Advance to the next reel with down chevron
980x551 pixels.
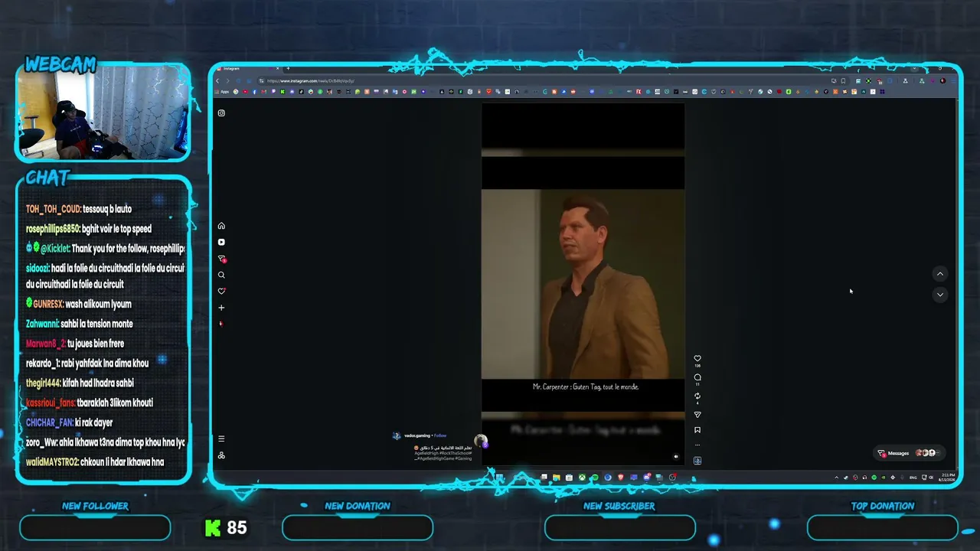click(940, 295)
